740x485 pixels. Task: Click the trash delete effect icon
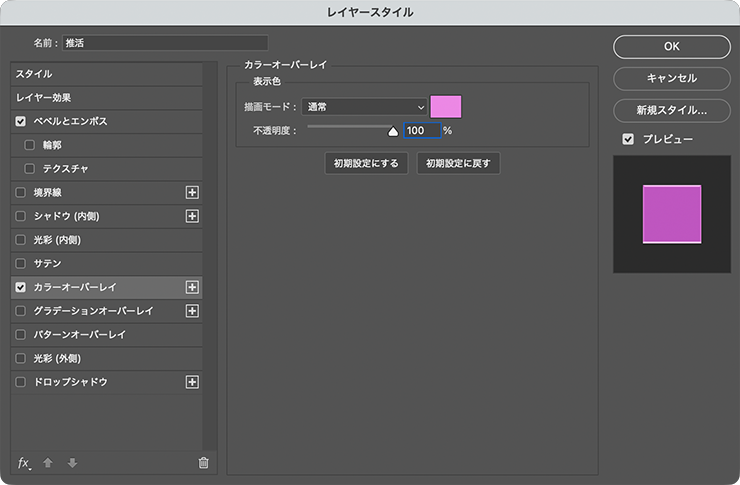click(x=203, y=462)
